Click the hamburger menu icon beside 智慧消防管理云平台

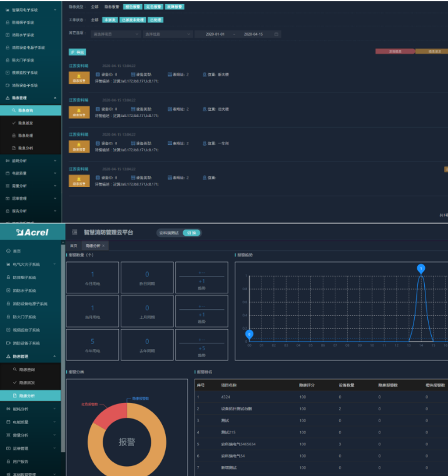[74, 232]
